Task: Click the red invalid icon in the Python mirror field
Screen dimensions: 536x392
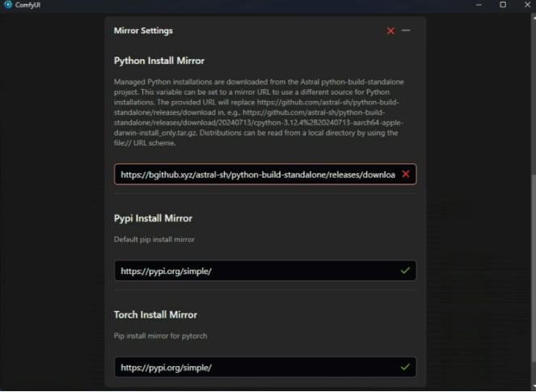Action: point(405,174)
